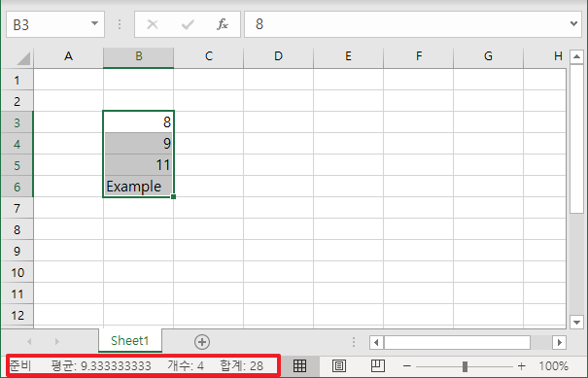This screenshot has height=378, width=588.
Task: Confirm entry with the checkmark icon
Action: pos(188,24)
